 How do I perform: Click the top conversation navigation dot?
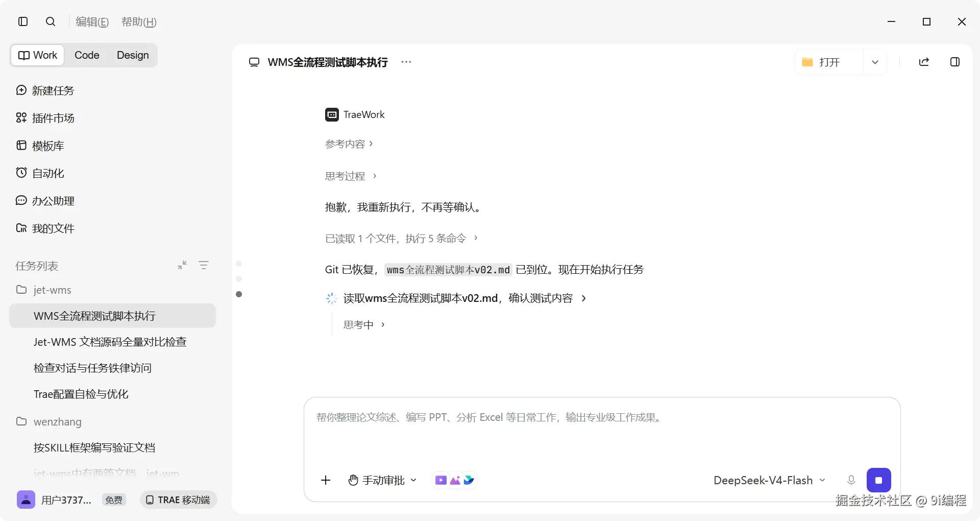click(239, 264)
